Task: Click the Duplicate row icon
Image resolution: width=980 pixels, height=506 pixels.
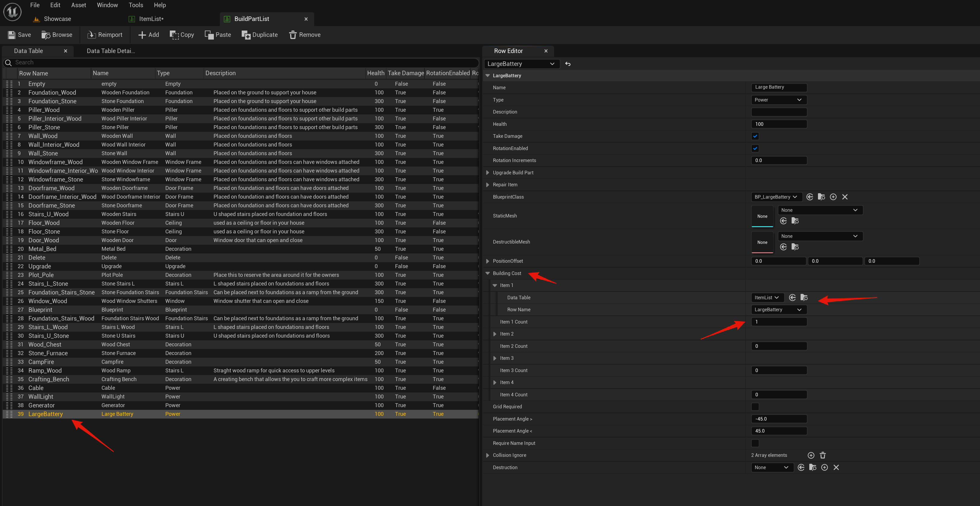Action: pyautogui.click(x=246, y=35)
